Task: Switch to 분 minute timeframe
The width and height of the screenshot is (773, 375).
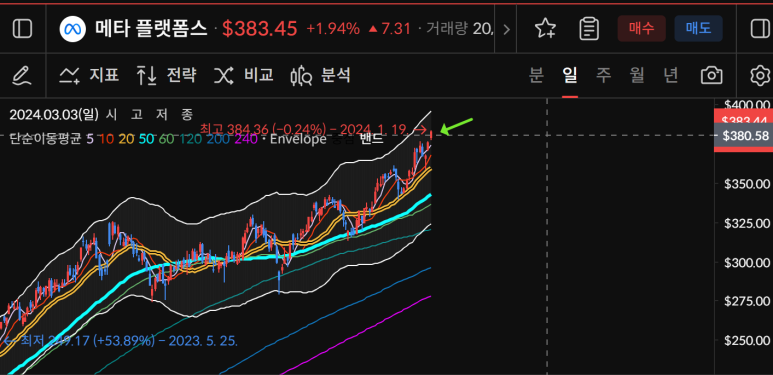Action: (x=536, y=75)
